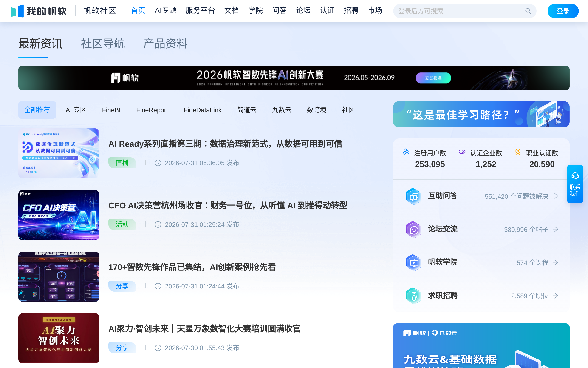Filter news by FineBI

pos(111,110)
